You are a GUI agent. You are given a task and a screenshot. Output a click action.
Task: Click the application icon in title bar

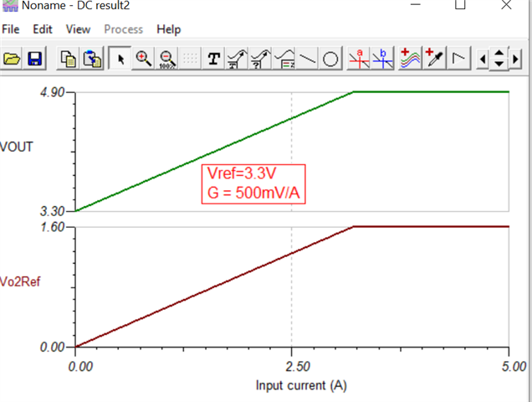click(10, 5)
